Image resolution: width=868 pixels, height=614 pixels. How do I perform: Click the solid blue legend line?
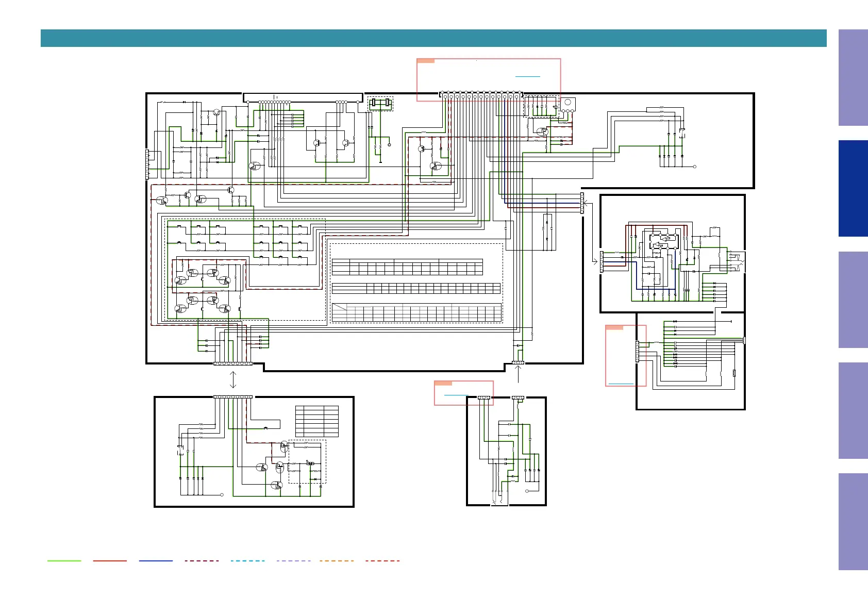(156, 561)
